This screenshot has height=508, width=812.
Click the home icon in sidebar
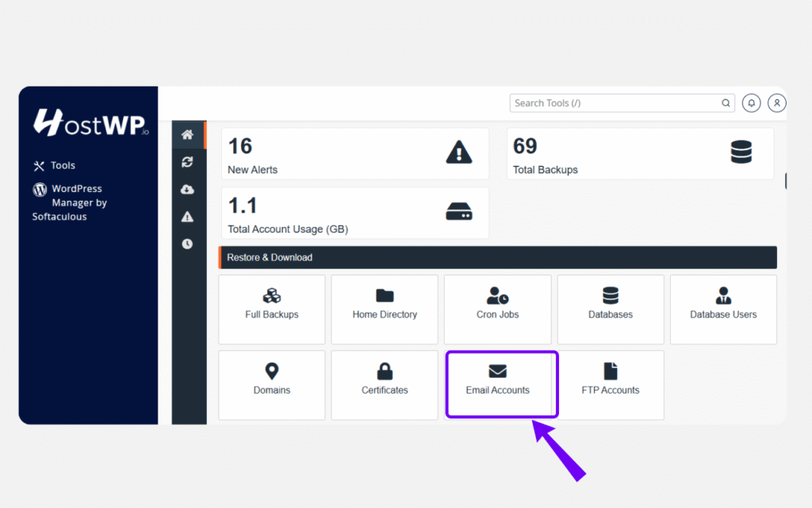187,135
